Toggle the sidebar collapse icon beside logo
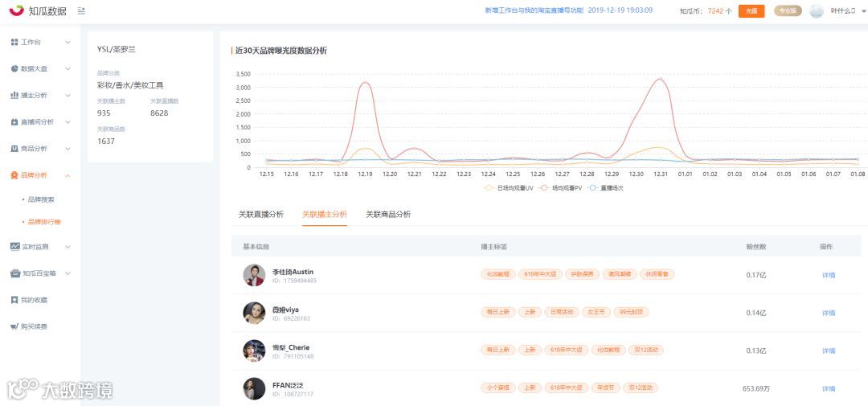868x406 pixels. tap(81, 10)
